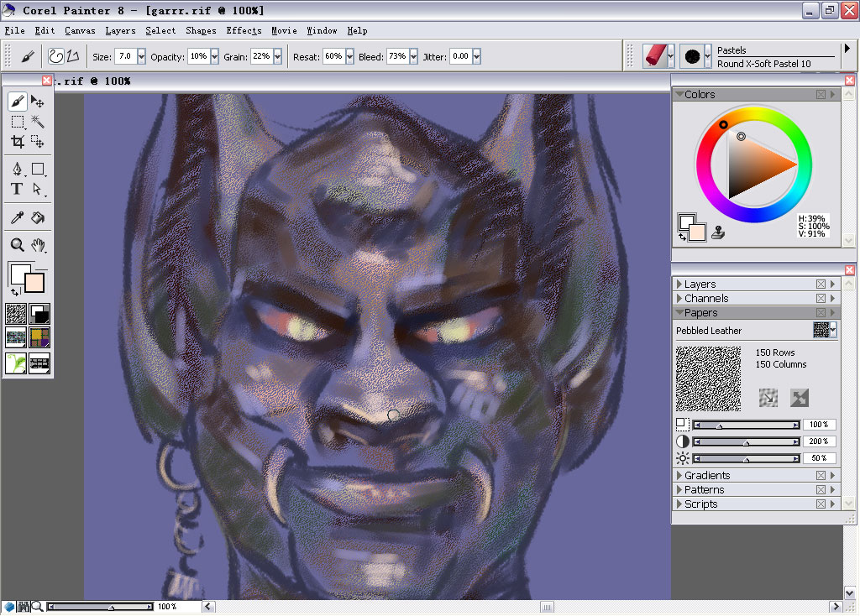Activate the Text tool

click(17, 189)
